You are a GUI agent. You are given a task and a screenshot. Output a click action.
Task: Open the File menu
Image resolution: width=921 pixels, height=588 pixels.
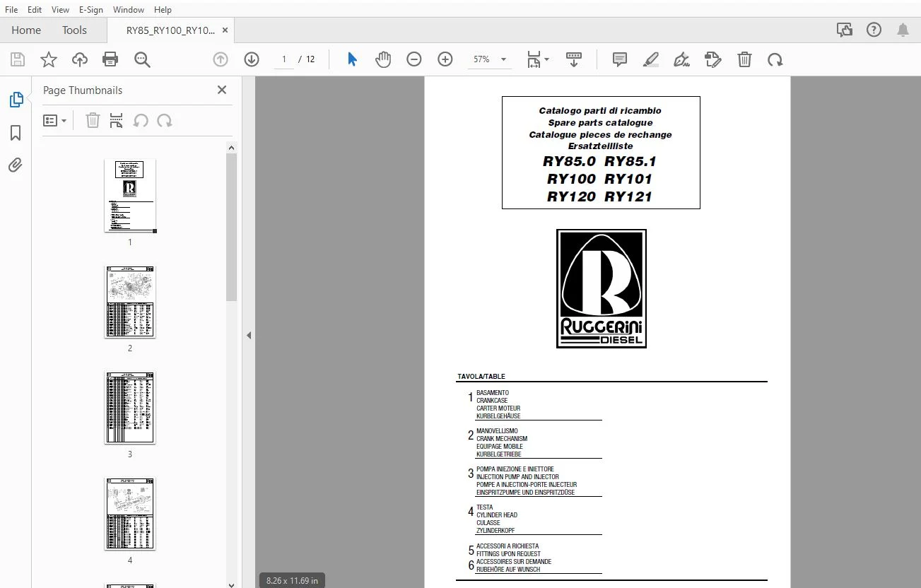11,10
